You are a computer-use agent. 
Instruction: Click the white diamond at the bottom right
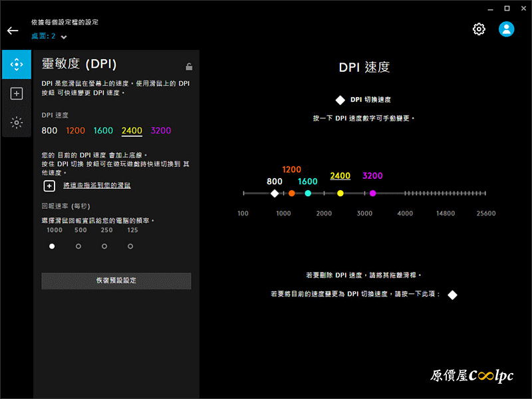pos(452,295)
